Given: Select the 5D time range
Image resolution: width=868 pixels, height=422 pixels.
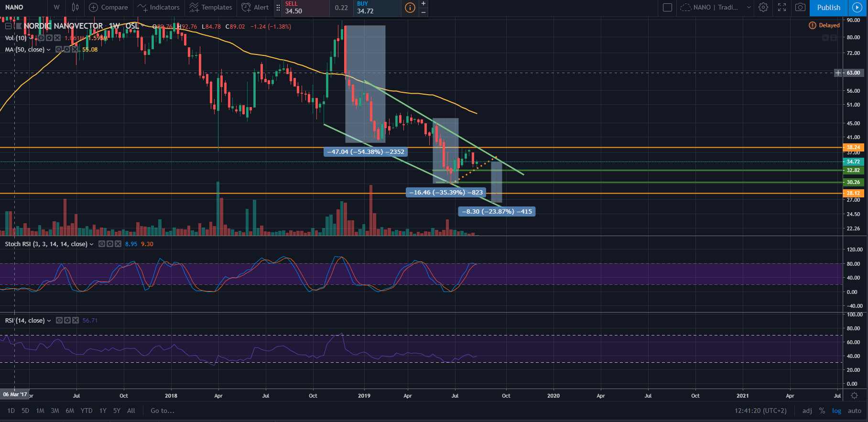Looking at the screenshot, I should [25, 411].
